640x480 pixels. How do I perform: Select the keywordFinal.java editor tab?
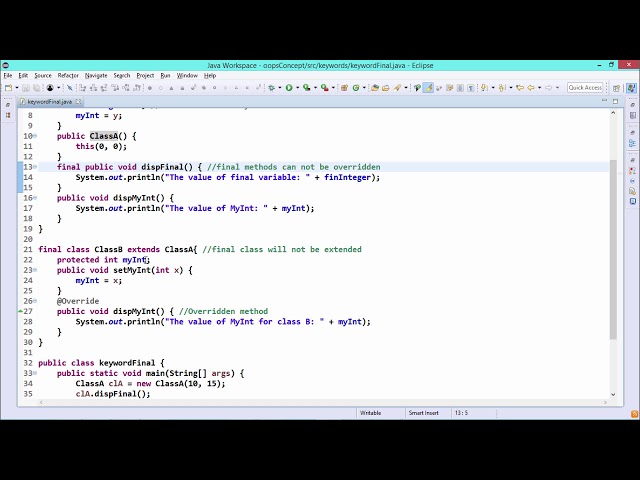click(49, 102)
